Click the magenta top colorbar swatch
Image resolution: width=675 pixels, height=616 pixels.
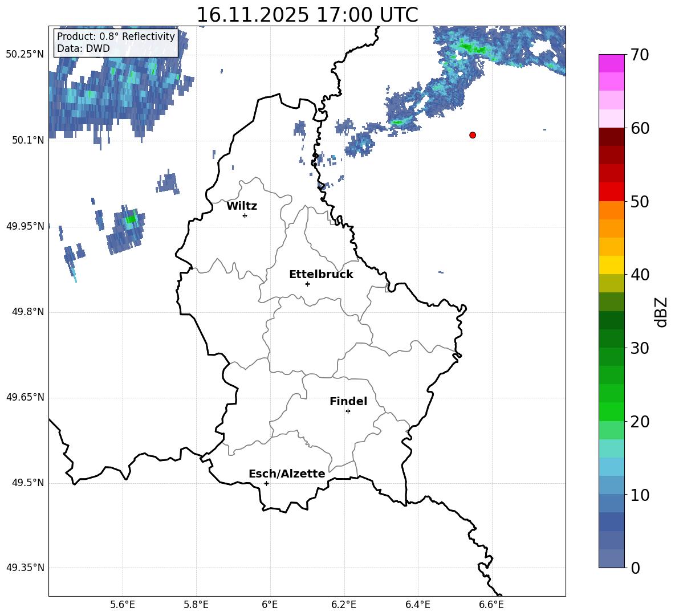click(x=612, y=64)
